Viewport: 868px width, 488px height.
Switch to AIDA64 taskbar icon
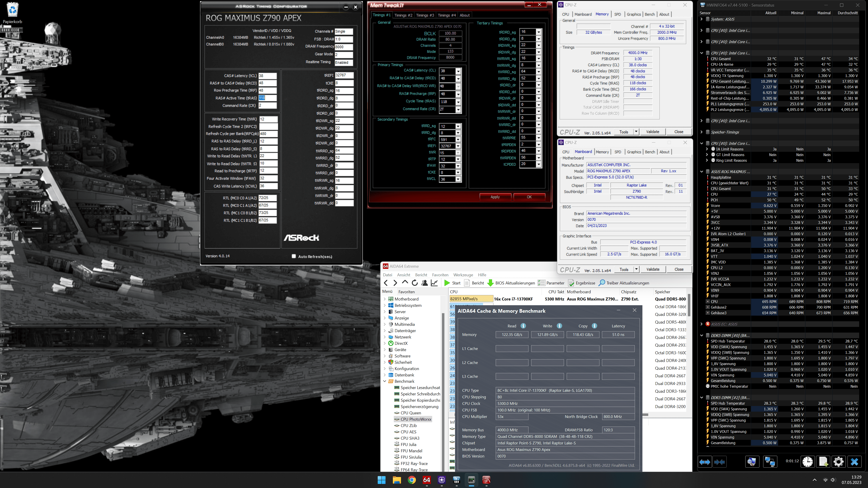click(x=427, y=480)
